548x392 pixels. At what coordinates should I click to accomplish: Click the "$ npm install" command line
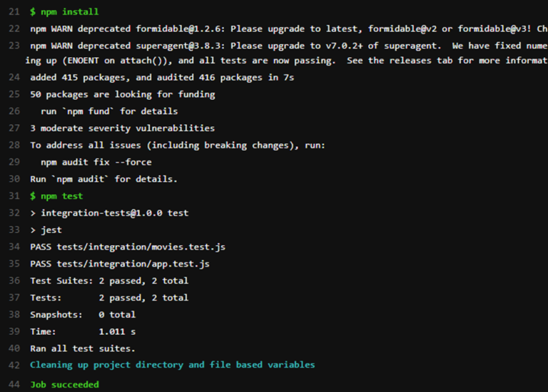pos(64,12)
